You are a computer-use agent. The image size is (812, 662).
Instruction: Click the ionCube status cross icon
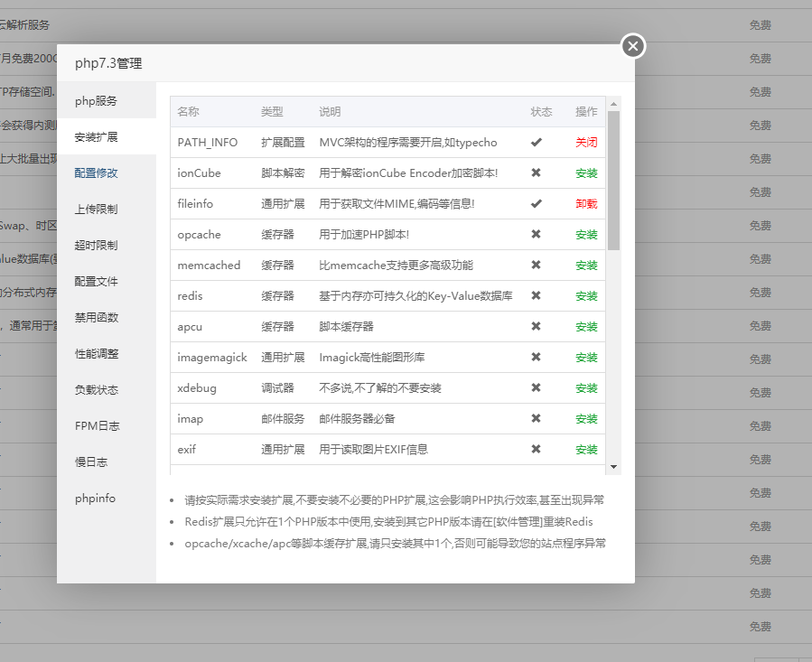click(x=536, y=172)
